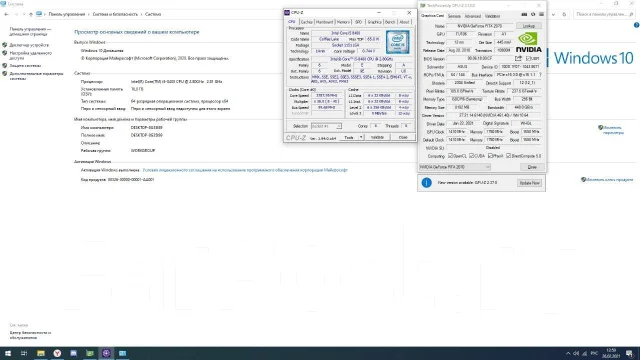The image size is (640, 360).
Task: Click the screenshot camera icon in GPU-Z
Action: (524, 15)
